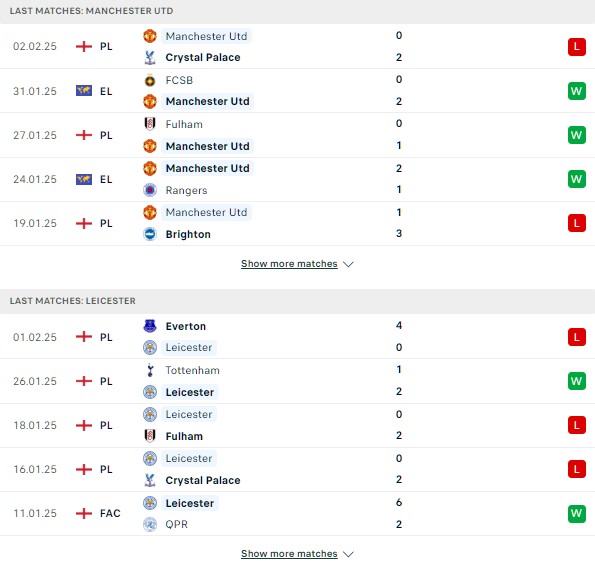Click the Europa League flag icon on 31.01.25
Viewport: 595px width, 568px height.
coord(84,91)
